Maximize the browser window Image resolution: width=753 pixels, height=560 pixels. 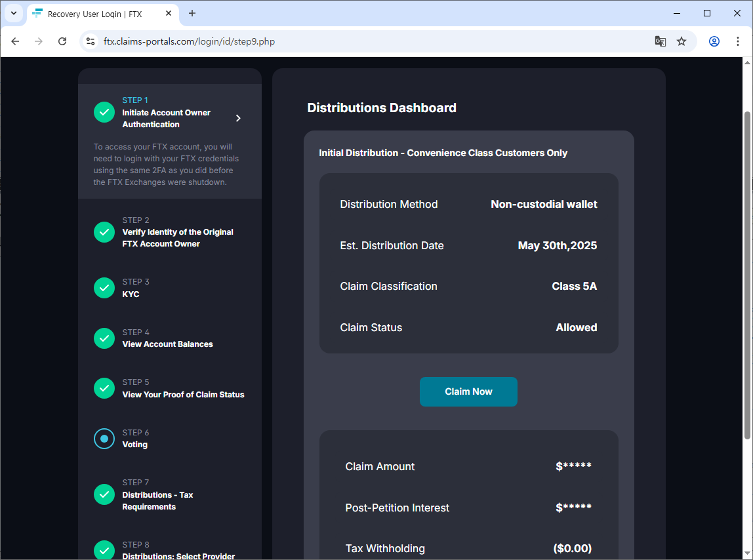(707, 14)
